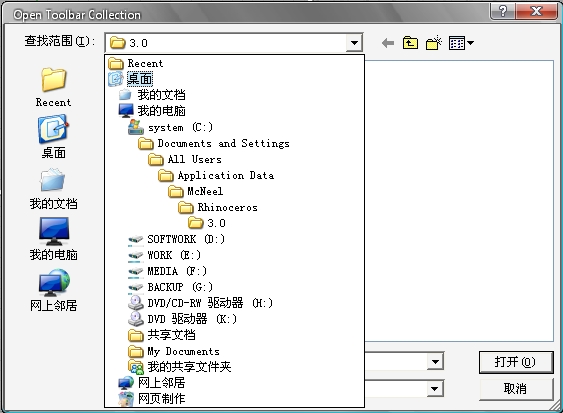563x413 pixels.
Task: Choose Rhinoceros folder in the location tree
Action: [x=218, y=207]
